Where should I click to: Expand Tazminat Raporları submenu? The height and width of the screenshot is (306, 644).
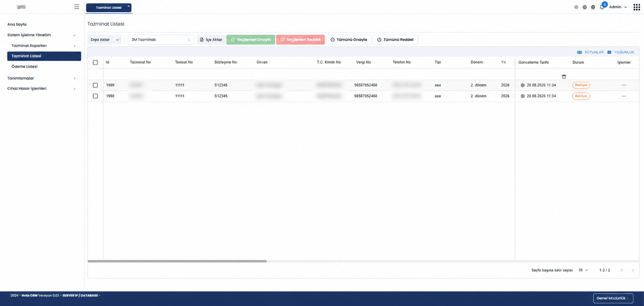(44, 46)
